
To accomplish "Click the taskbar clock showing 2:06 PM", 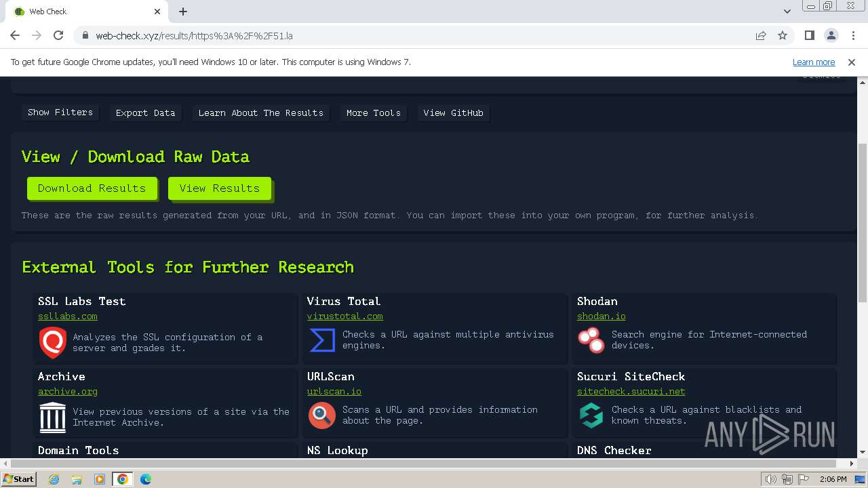I will coord(833,479).
